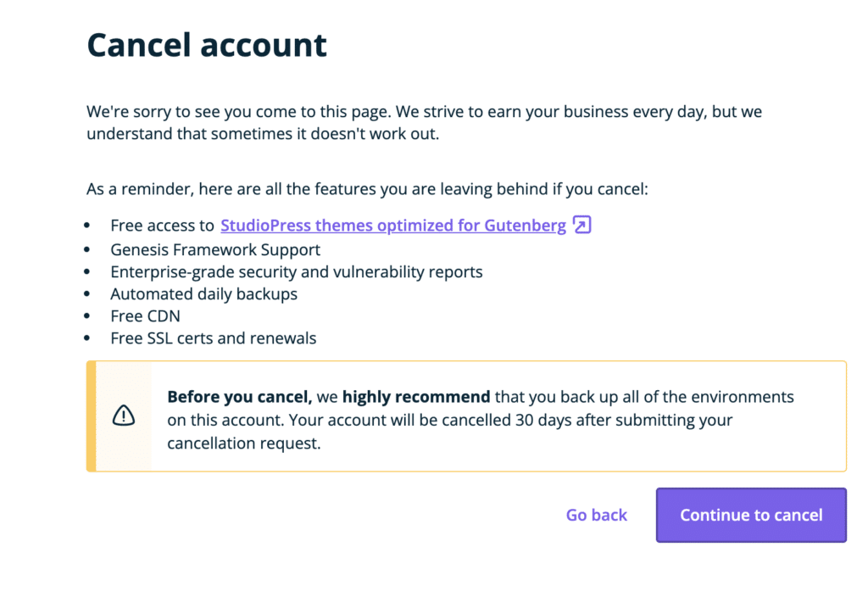The width and height of the screenshot is (868, 597).
Task: Click the yellow accent bar on the warning box
Action: pyautogui.click(x=91, y=416)
